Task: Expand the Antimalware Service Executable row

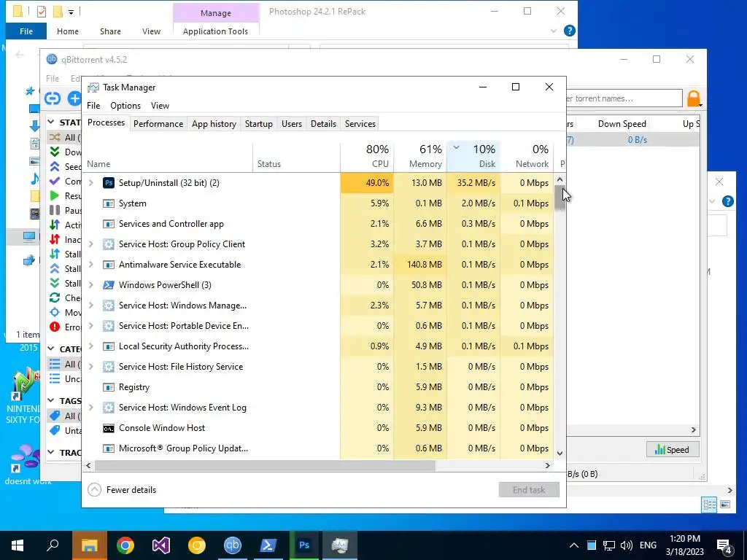Action: pyautogui.click(x=91, y=265)
